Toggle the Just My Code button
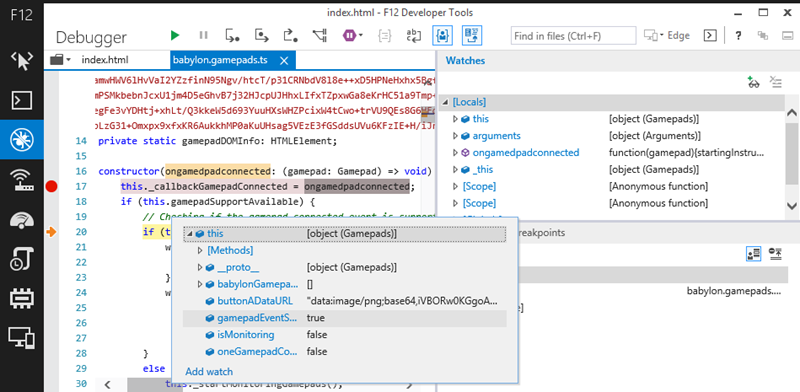The width and height of the screenshot is (800, 392). coord(443,35)
